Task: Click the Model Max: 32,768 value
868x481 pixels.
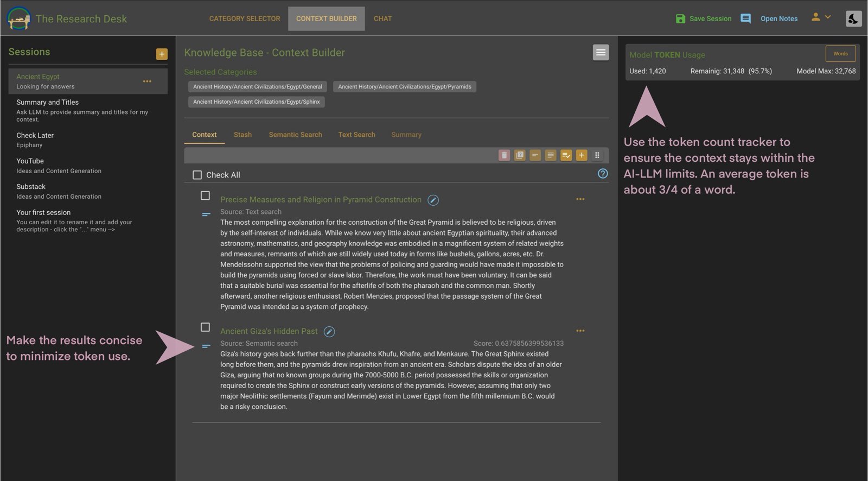Action: click(x=826, y=71)
